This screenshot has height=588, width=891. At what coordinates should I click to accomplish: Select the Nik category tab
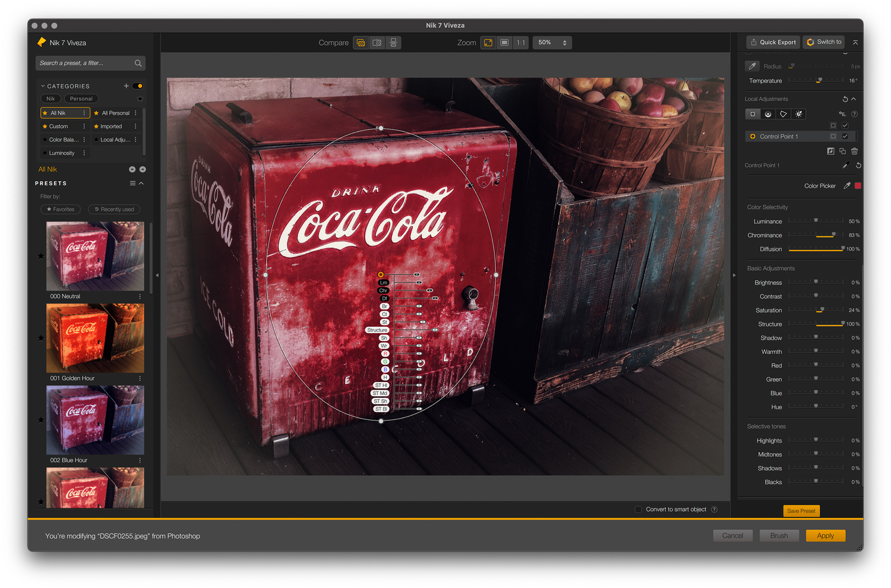click(x=50, y=99)
